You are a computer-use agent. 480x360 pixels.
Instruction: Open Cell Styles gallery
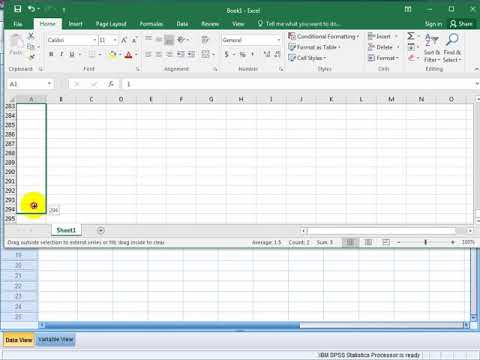(307, 58)
